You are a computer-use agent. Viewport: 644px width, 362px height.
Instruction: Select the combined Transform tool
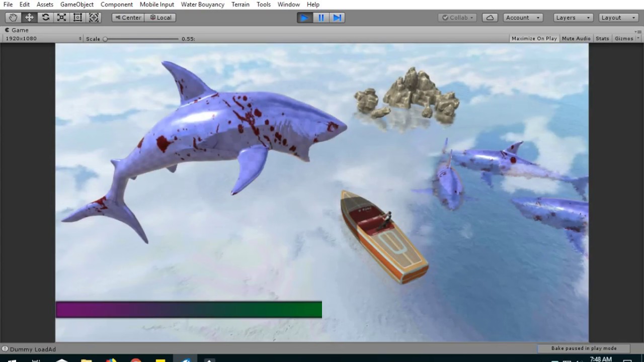point(94,17)
